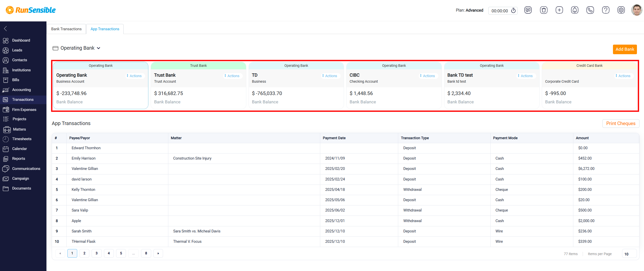Go to page 5 of transactions
644x271 pixels.
pos(121,253)
